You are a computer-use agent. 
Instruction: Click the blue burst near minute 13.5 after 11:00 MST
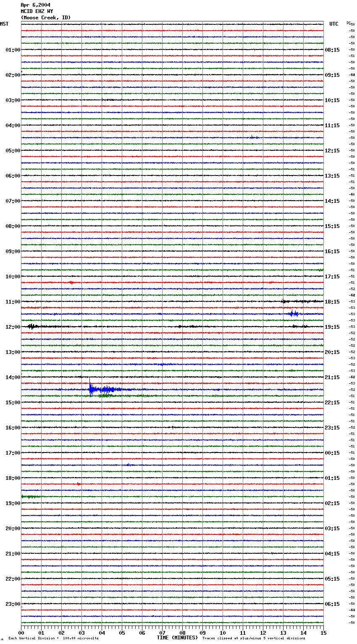(x=294, y=313)
